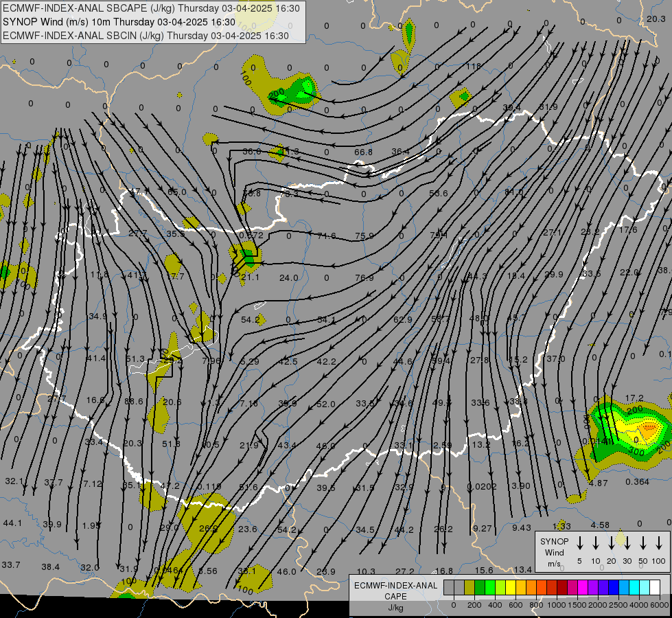Screen dimensions: 672x618
Task: Pick the olive swatch in CAPE legend
Action: [x=470, y=588]
